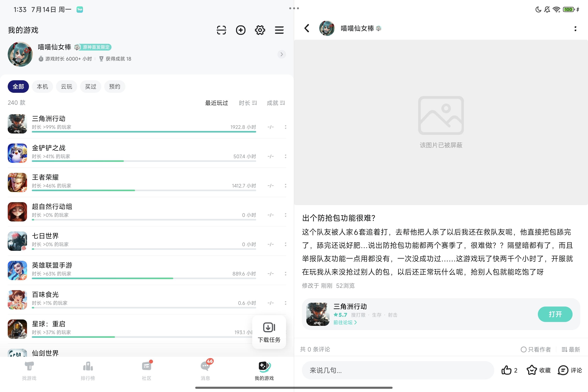588x392 pixels.
Task: Click the 来说几句 comment input field
Action: (x=398, y=370)
